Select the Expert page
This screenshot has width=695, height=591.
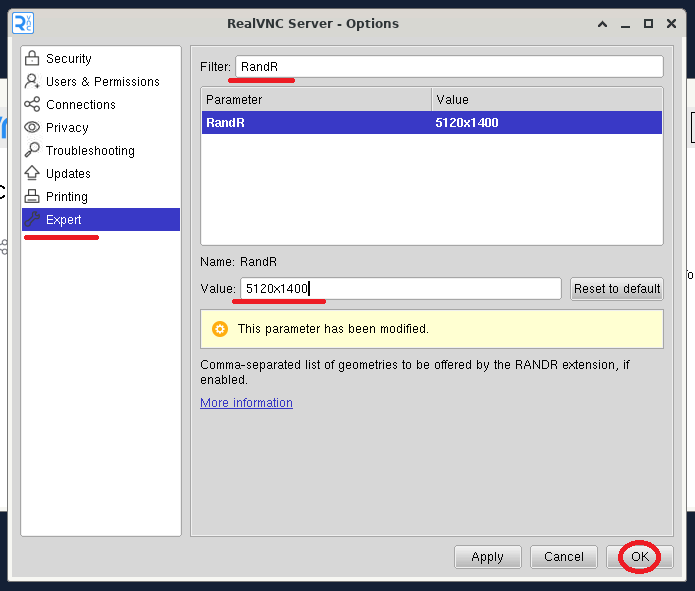(x=101, y=219)
